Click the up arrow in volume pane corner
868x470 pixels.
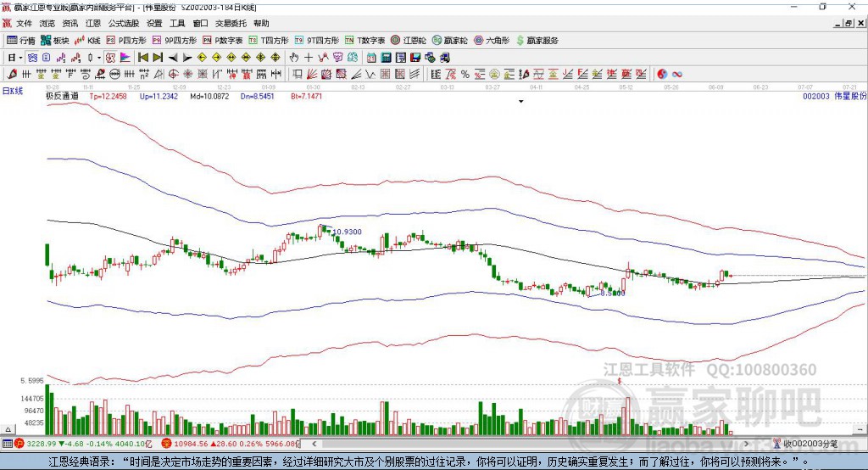pos(8,429)
